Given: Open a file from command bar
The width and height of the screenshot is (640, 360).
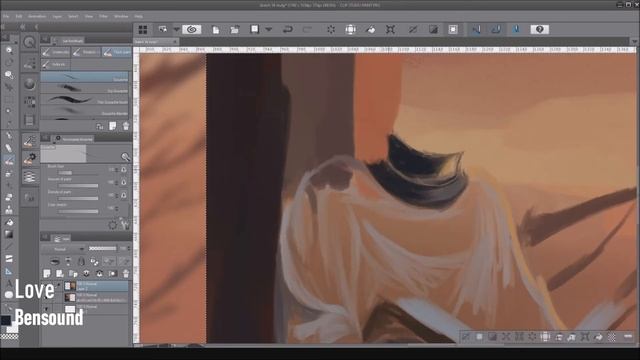Looking at the screenshot, I should [x=235, y=29].
